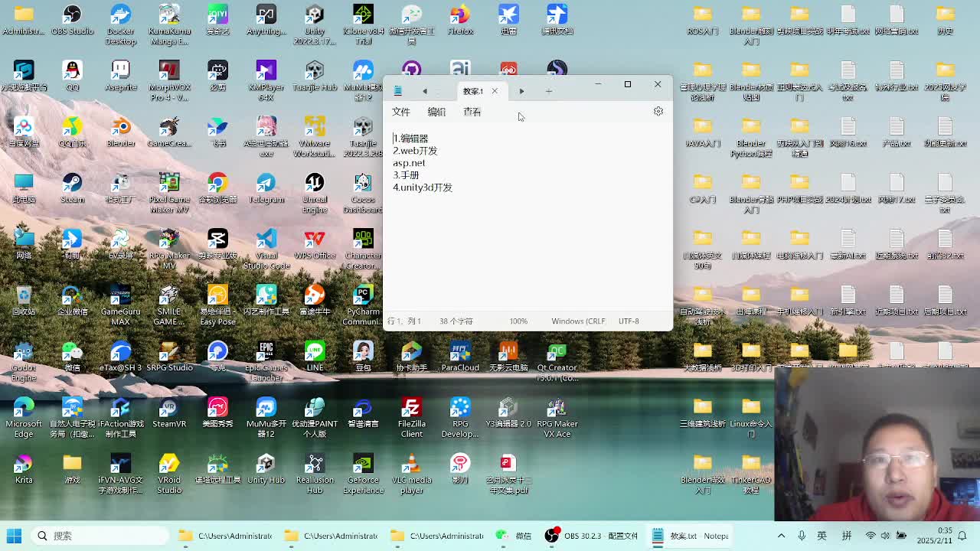
Task: Click the '4.unity3d开发' line in Notepad
Action: click(x=423, y=187)
